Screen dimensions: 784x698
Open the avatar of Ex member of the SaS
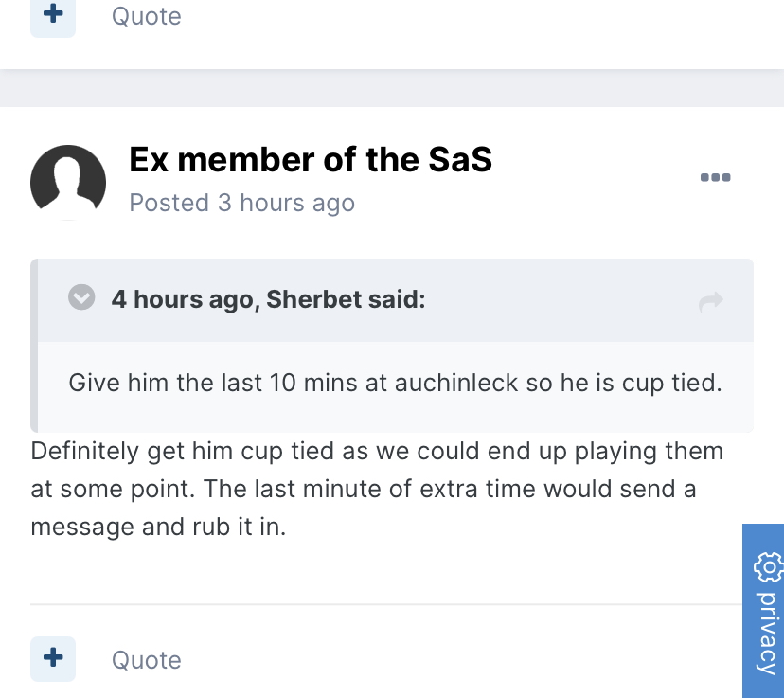click(68, 182)
